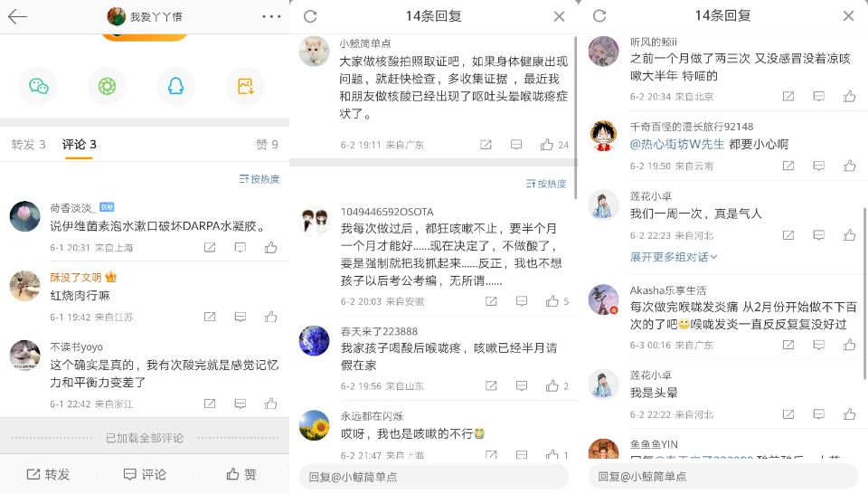This screenshot has width=868, height=494.
Task: Open the @热心街坊W先生 mention link
Action: click(677, 144)
